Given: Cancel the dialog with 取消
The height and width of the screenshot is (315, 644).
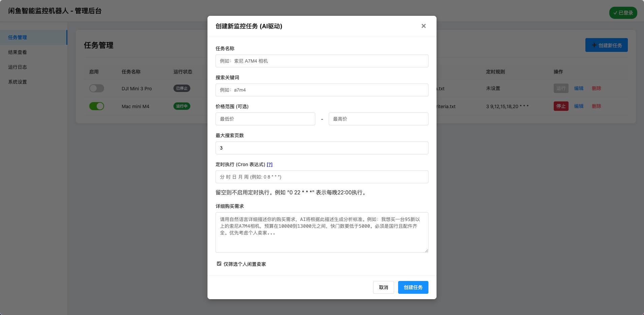Looking at the screenshot, I should (x=383, y=287).
